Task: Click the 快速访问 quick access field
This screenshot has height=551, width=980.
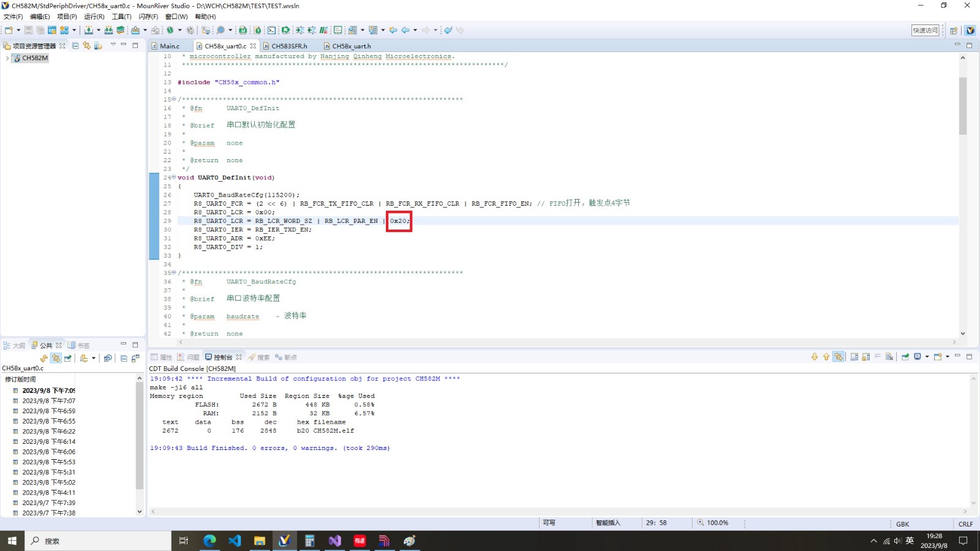Action: pos(925,31)
